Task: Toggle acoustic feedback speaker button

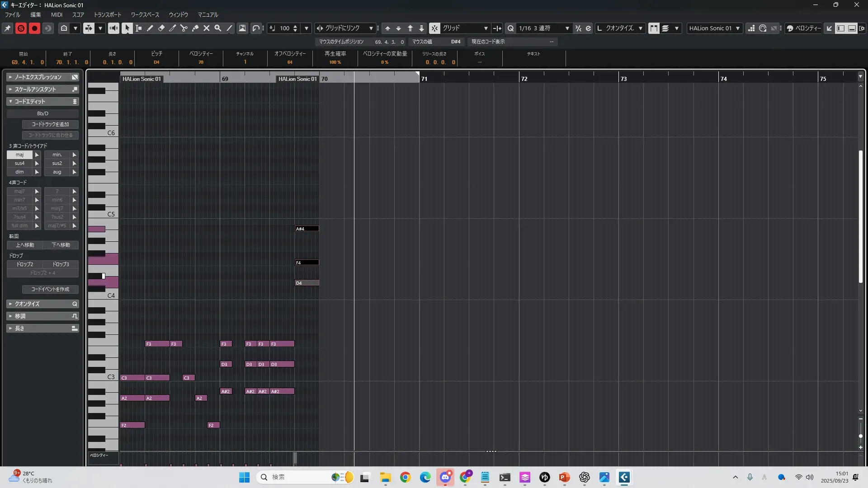Action: tap(113, 28)
